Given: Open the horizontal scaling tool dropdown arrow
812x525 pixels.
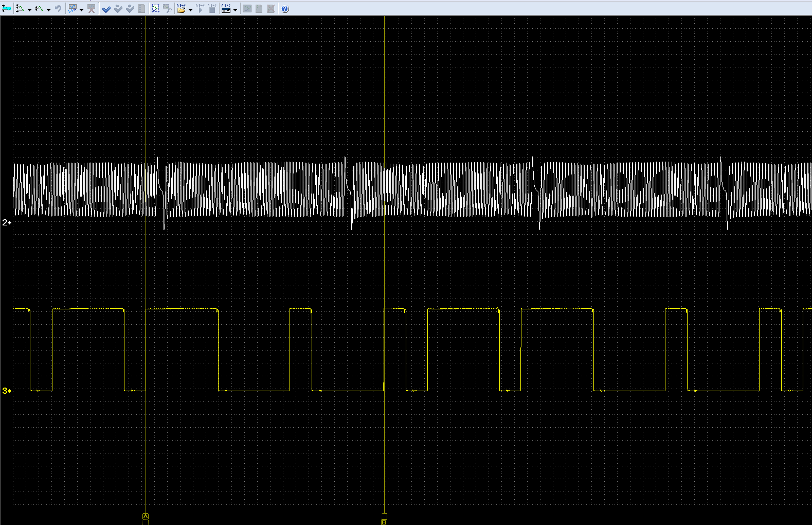Looking at the screenshot, I should point(48,9).
